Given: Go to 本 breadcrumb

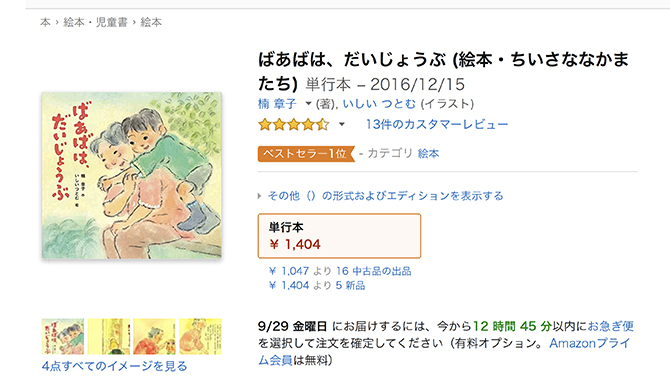Looking at the screenshot, I should (45, 22).
